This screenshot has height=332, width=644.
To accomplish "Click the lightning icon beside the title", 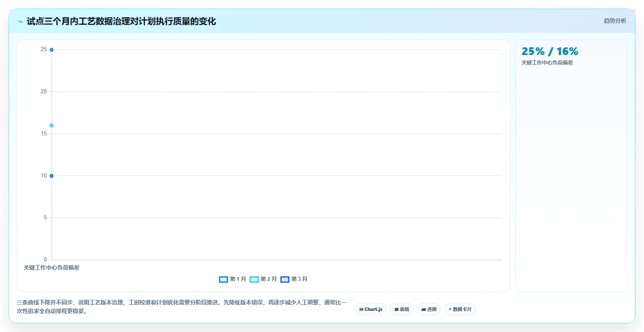I will 20,22.
